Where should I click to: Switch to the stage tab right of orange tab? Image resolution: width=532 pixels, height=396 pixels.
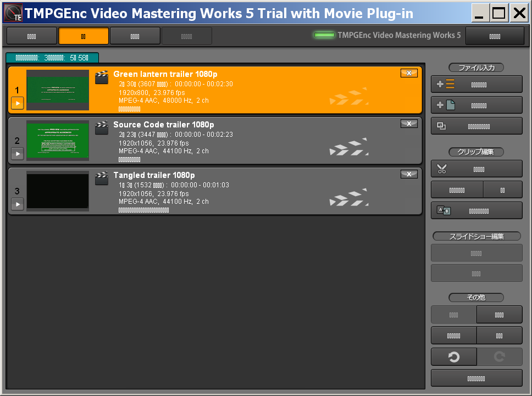[135, 36]
